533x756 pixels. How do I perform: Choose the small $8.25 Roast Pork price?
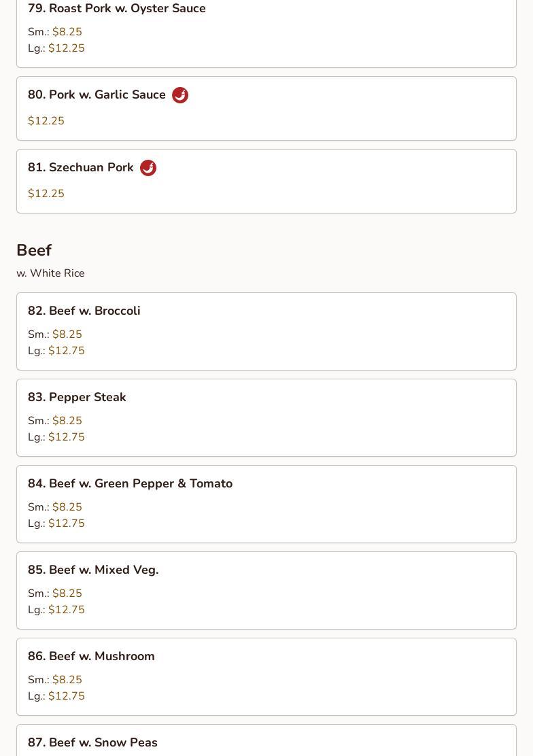click(67, 32)
